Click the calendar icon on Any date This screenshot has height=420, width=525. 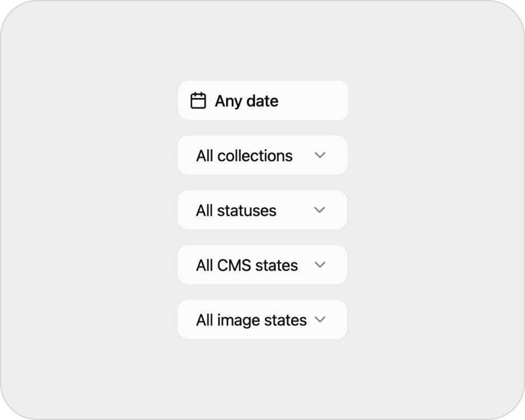click(x=199, y=100)
